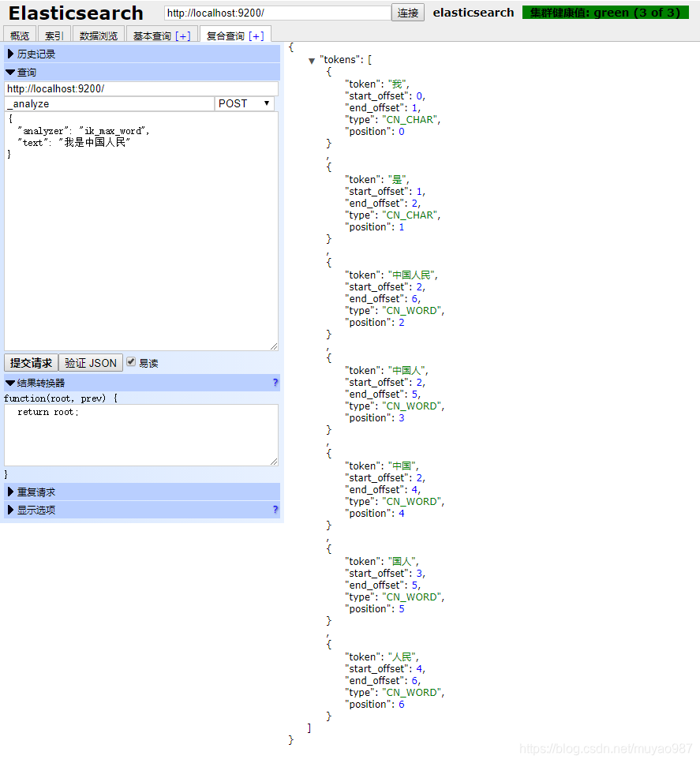The image size is (700, 763).
Task: Click "position": 6 value in results
Action: (402, 705)
